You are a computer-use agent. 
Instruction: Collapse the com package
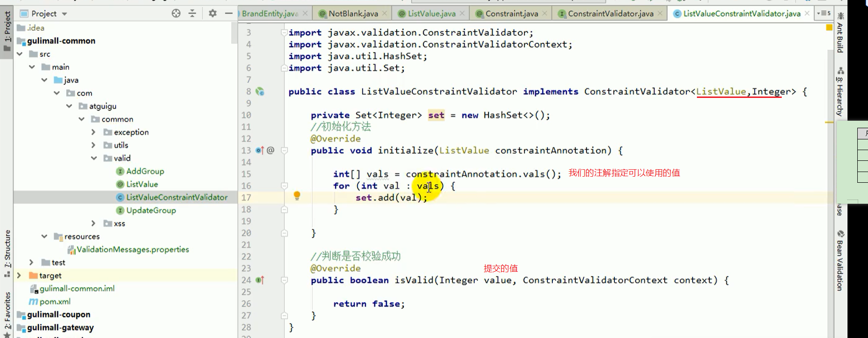pyautogui.click(x=57, y=93)
